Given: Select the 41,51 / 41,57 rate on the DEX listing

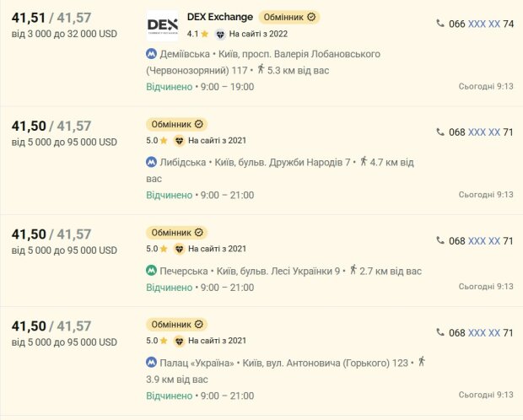Looking at the screenshot, I should [51, 18].
